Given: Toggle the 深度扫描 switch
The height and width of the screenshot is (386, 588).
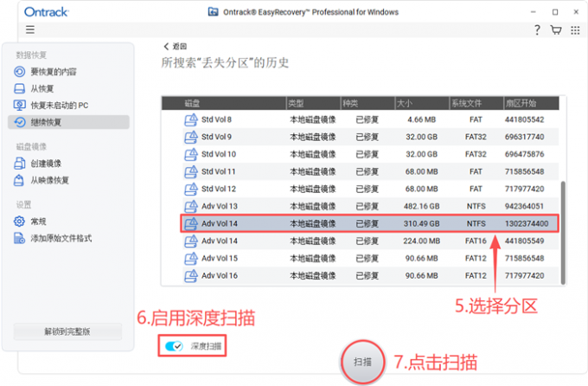Looking at the screenshot, I should (x=174, y=346).
